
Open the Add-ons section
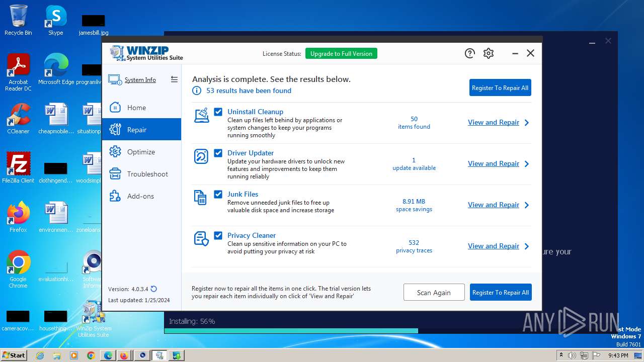(x=141, y=196)
